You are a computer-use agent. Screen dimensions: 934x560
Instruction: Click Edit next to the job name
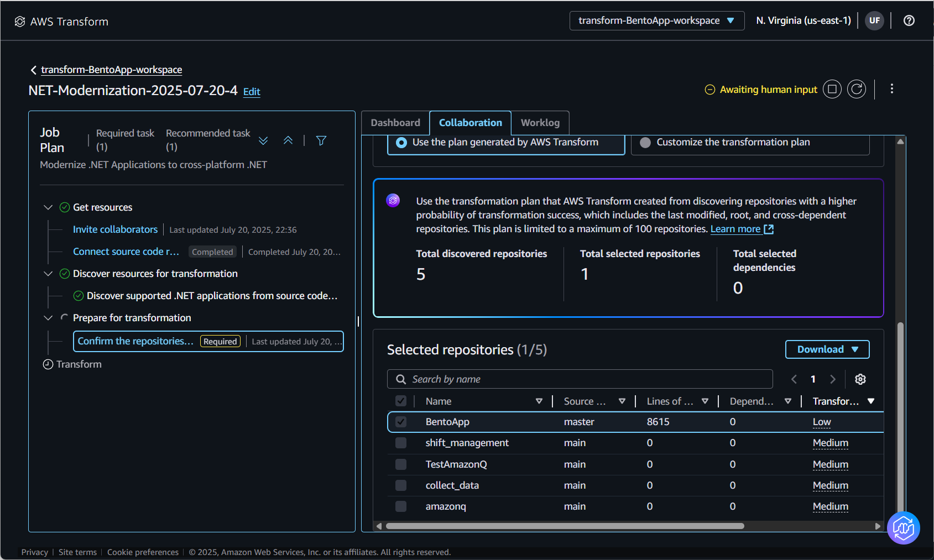252,92
